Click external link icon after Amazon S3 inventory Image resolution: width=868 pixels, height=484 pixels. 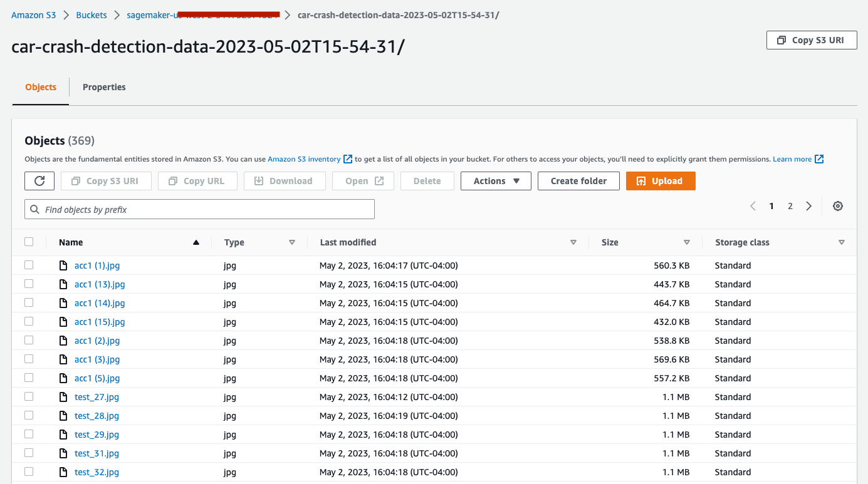point(348,159)
